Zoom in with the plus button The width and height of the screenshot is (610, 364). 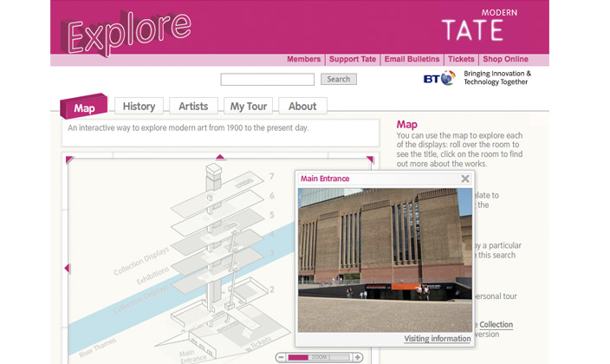click(x=357, y=357)
